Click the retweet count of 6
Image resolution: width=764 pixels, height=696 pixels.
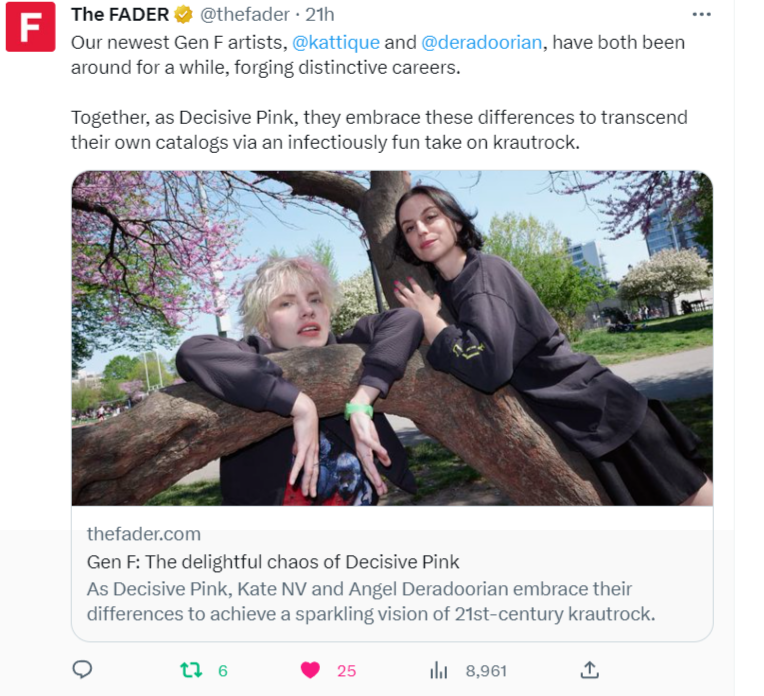click(x=223, y=671)
